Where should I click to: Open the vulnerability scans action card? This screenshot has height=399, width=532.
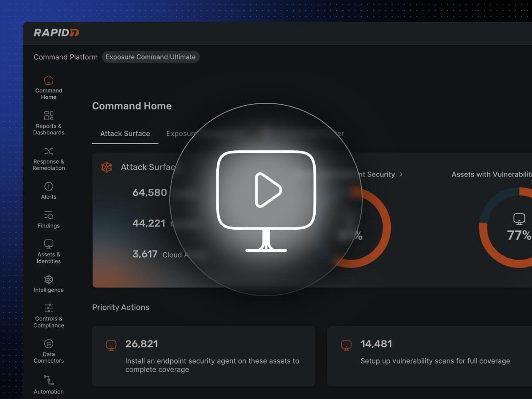pyautogui.click(x=429, y=356)
